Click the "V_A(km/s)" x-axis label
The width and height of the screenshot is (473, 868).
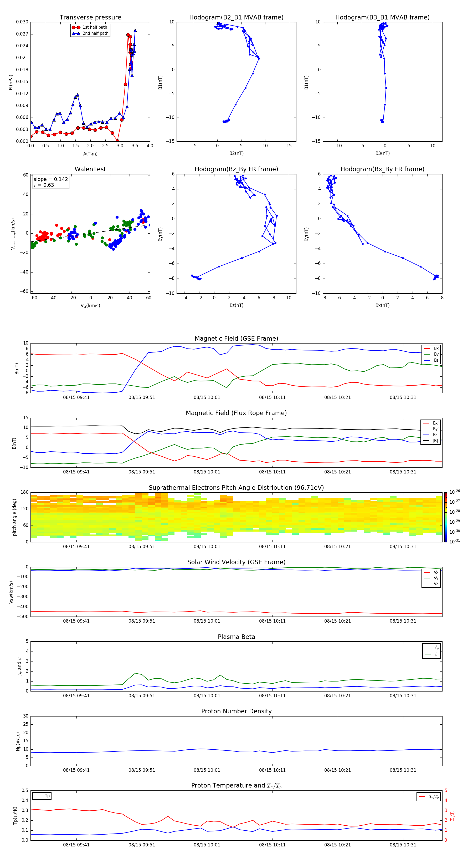coord(90,306)
